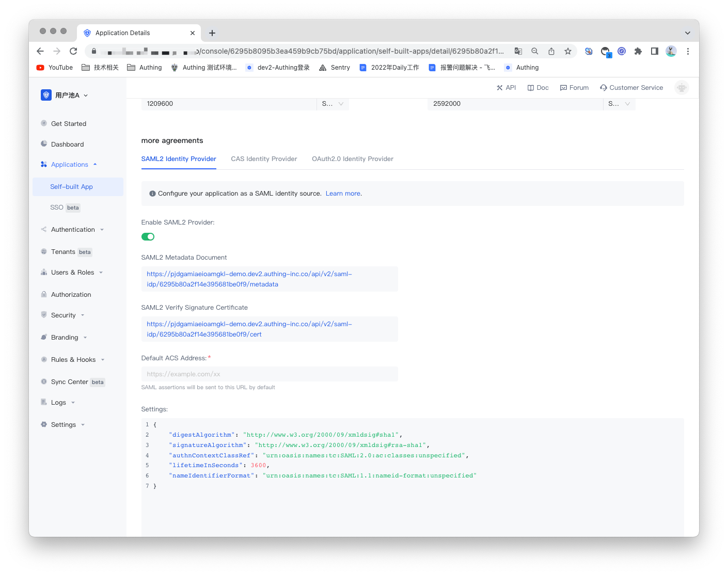Click the API icon in top bar

pyautogui.click(x=507, y=87)
